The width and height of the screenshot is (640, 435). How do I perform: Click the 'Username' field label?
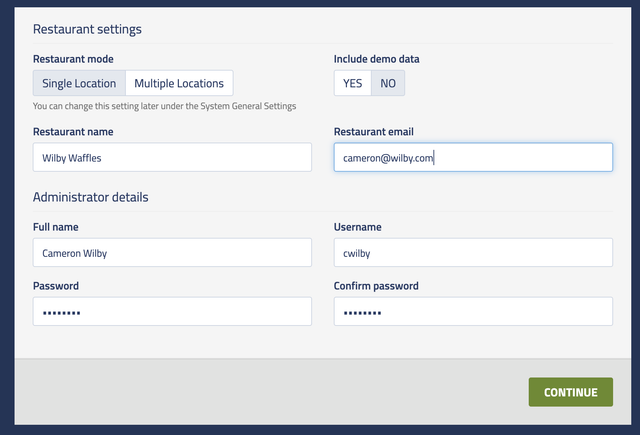click(x=357, y=227)
